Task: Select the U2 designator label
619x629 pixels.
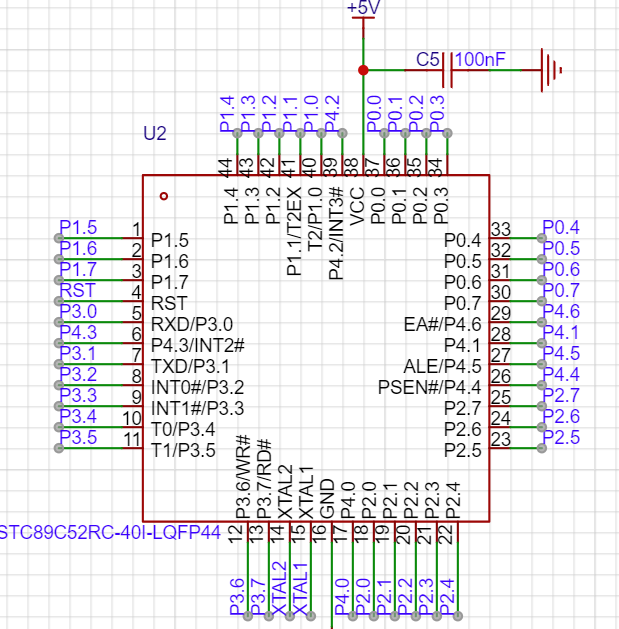Action: click(x=154, y=133)
